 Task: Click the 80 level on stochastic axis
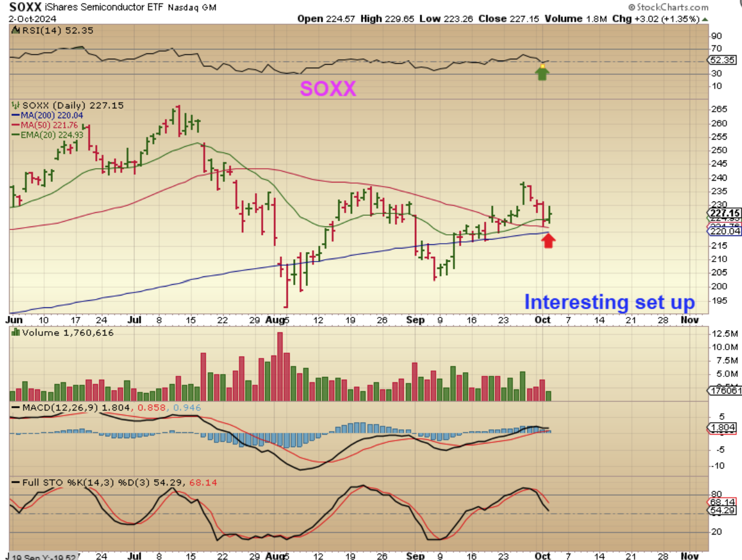click(x=716, y=494)
